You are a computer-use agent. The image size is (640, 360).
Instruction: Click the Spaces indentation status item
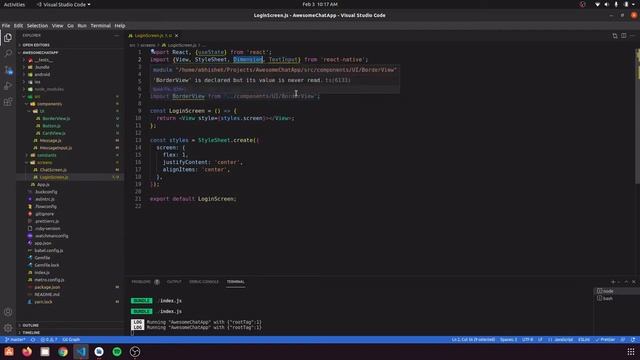(509, 340)
